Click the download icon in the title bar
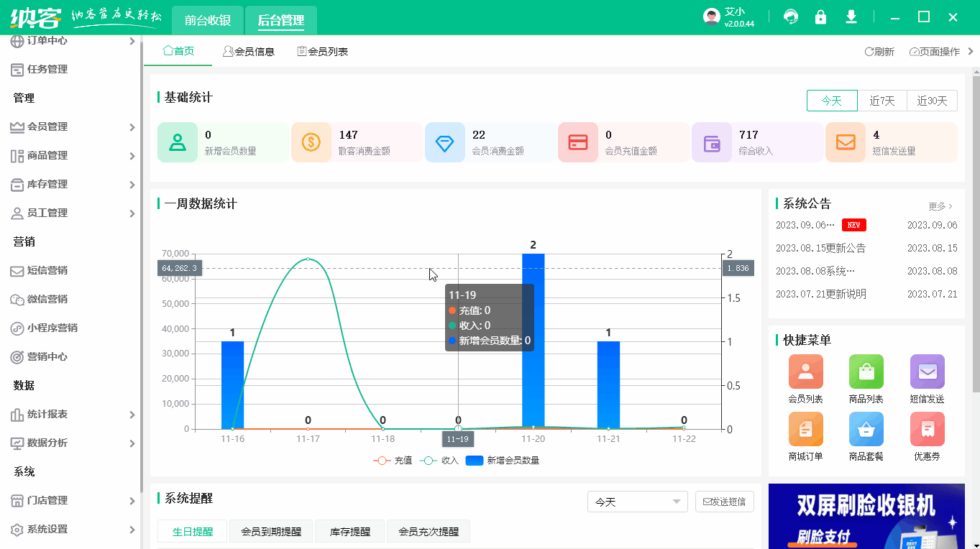Viewport: 980px width, 549px height. (851, 15)
